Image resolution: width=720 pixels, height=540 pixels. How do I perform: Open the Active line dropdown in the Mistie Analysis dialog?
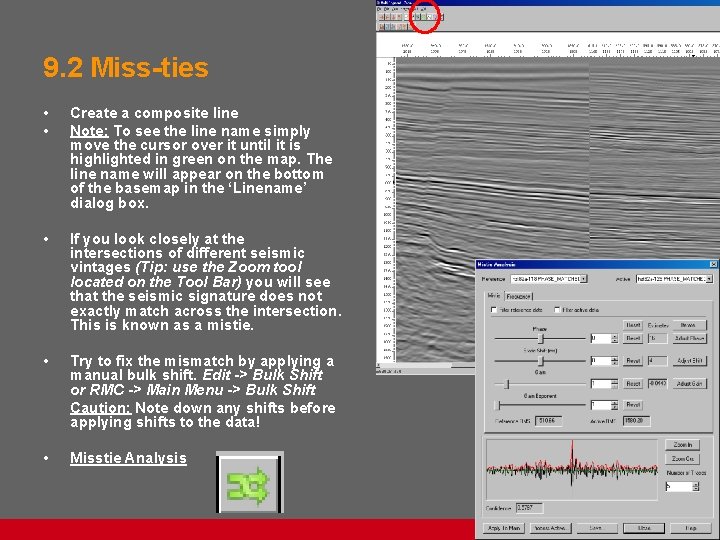point(674,279)
